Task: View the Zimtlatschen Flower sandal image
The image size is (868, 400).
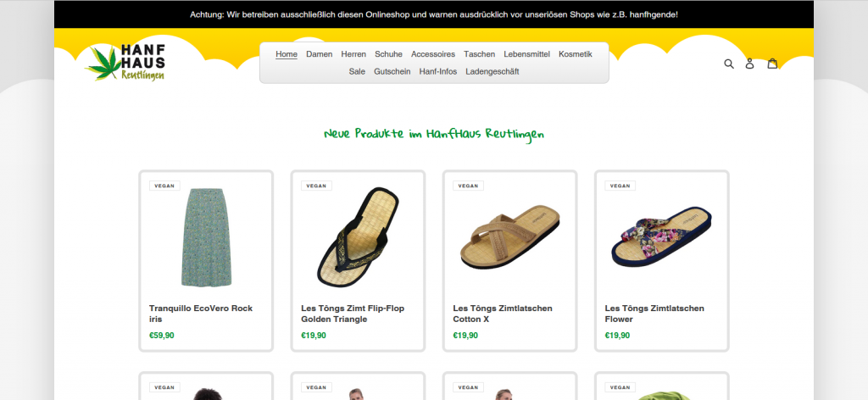Action: [661, 236]
